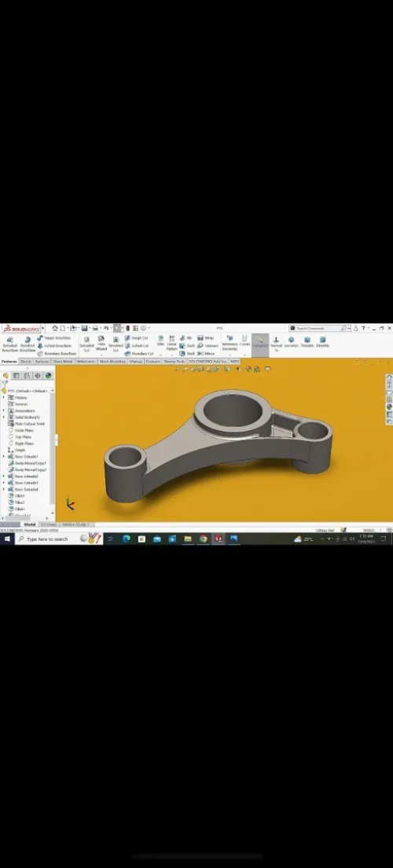Select Right Plane in feature tree
Screen dimensions: 393x868
21,443
